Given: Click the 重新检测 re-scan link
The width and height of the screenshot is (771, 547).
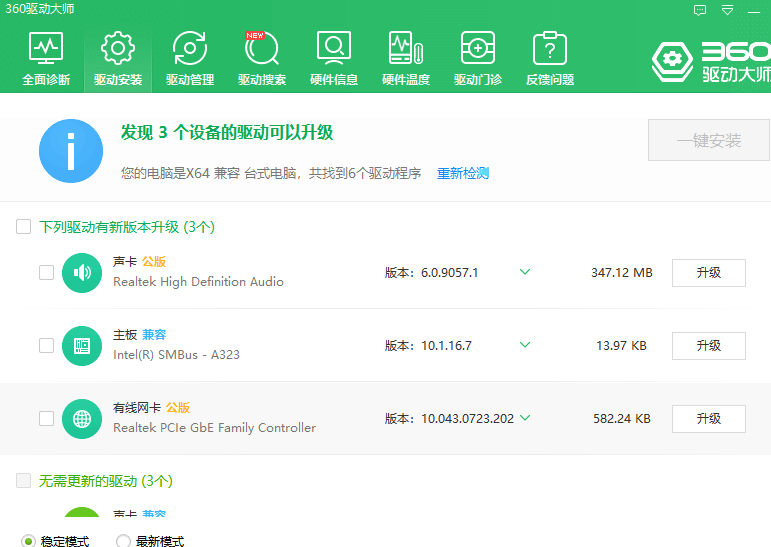Looking at the screenshot, I should coord(463,173).
